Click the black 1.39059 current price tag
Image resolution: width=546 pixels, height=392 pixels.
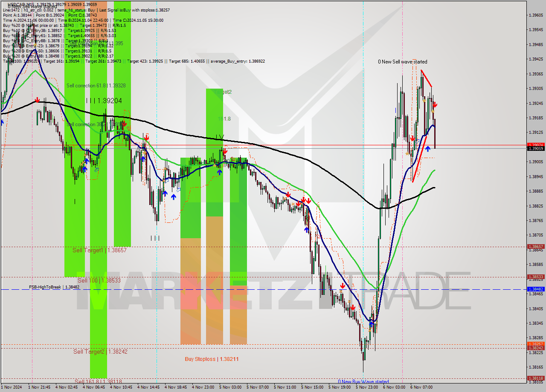pos(536,149)
